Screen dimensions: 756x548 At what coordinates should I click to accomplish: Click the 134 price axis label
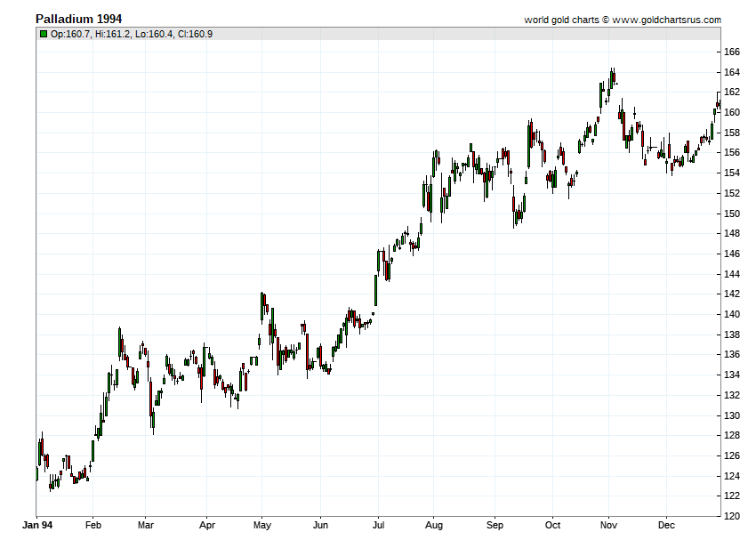coord(732,375)
